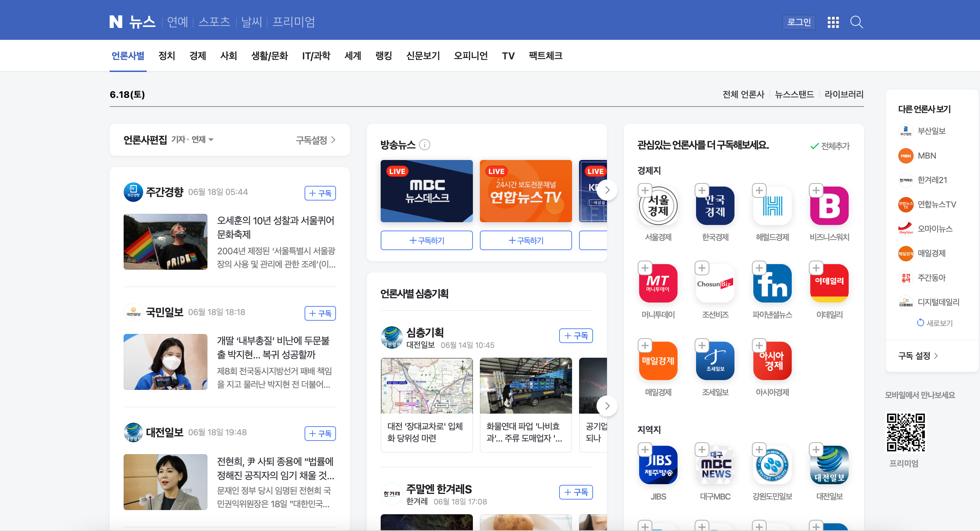Open 전체 언론사 link
The width and height of the screenshot is (980, 531).
click(x=743, y=94)
